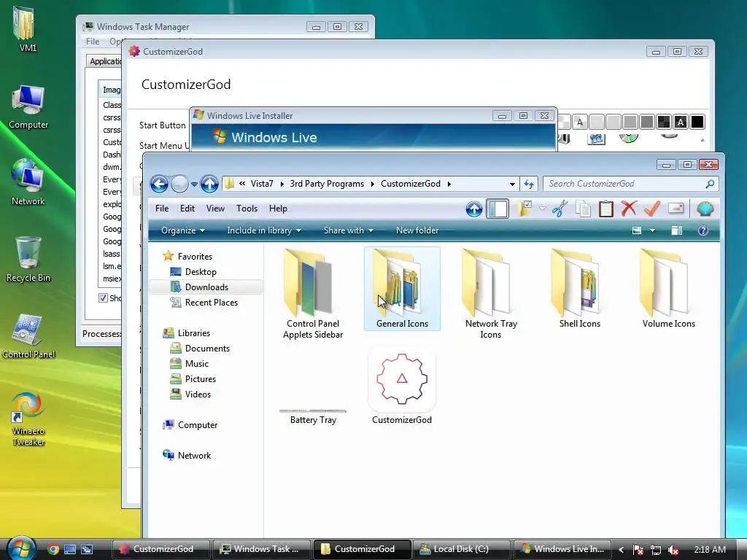Click 3rd Party Programs breadcrumb segment

tap(327, 184)
